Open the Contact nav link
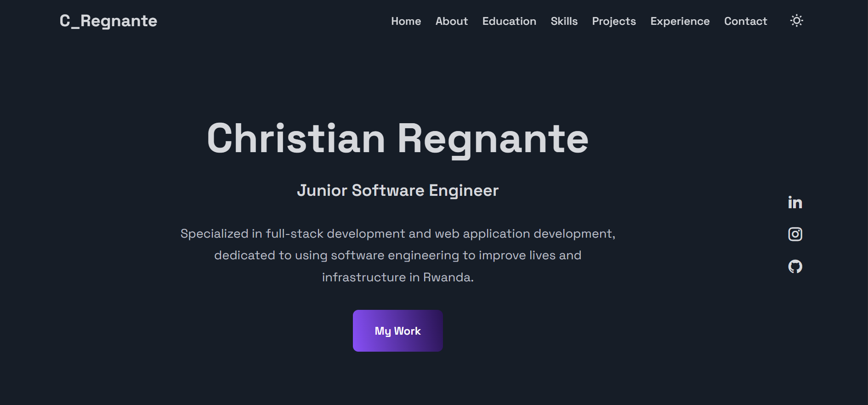The width and height of the screenshot is (868, 405). 745,22
